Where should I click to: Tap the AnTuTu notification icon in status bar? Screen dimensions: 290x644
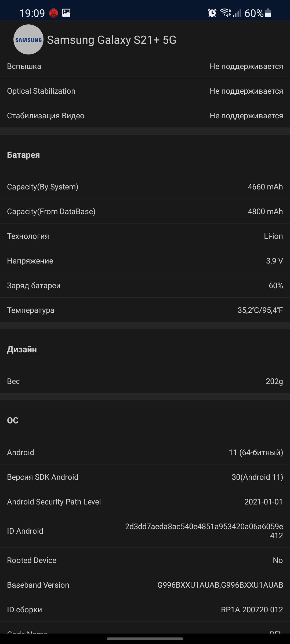(54, 13)
